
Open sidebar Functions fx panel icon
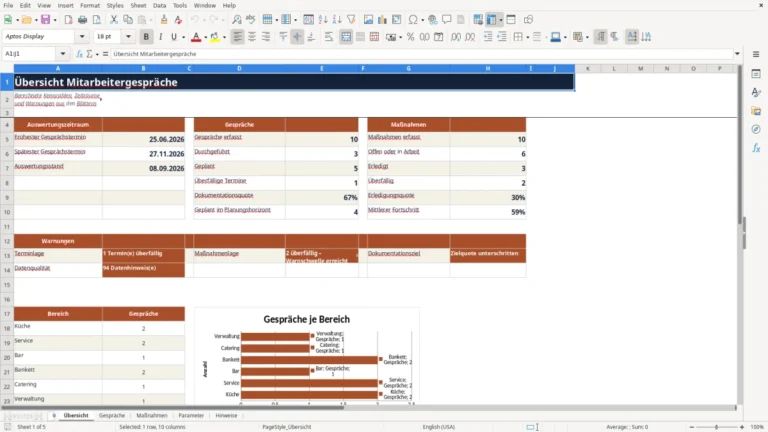(756, 148)
